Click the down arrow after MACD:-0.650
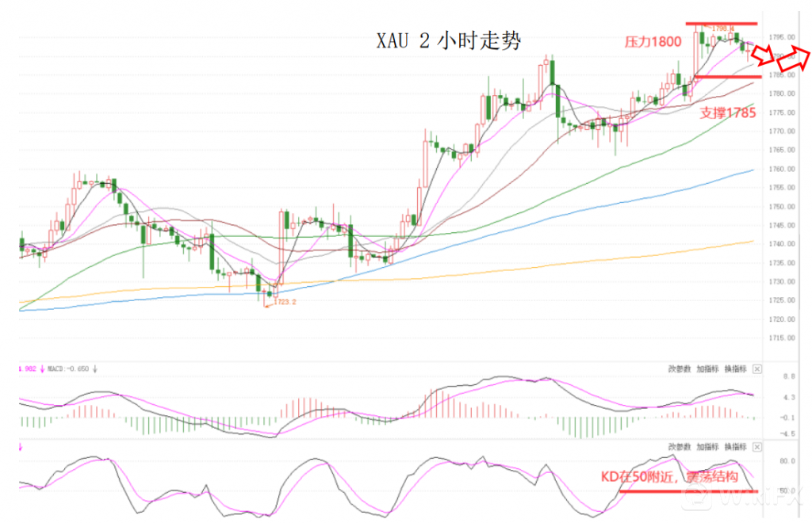Screen dimensions: 812x523 coord(95,368)
